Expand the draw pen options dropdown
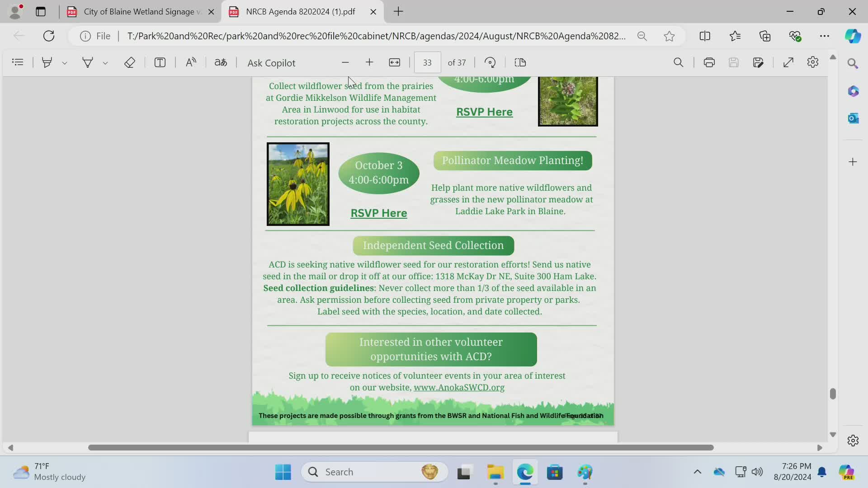This screenshot has width=868, height=488. [x=105, y=63]
